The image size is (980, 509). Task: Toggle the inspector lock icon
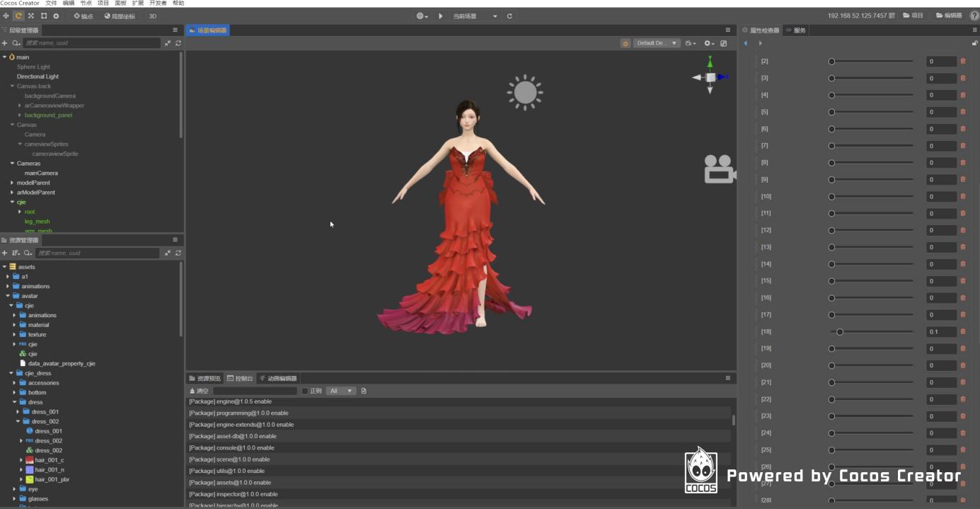click(974, 43)
